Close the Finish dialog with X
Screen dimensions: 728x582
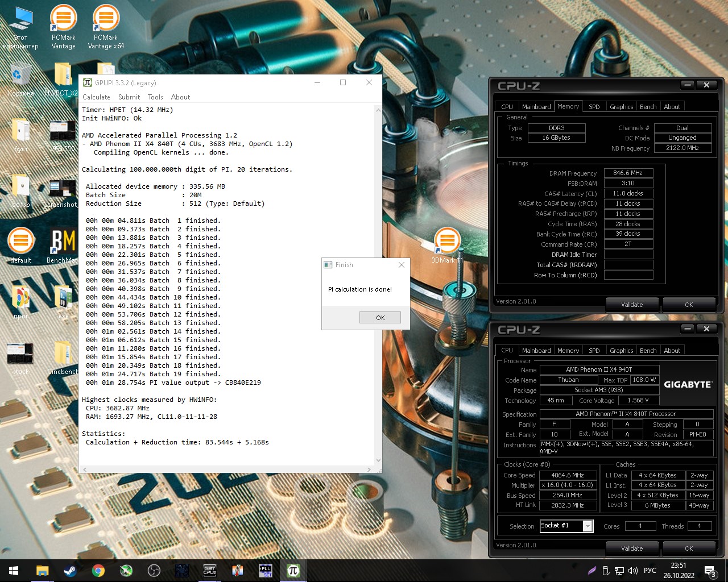click(x=402, y=265)
